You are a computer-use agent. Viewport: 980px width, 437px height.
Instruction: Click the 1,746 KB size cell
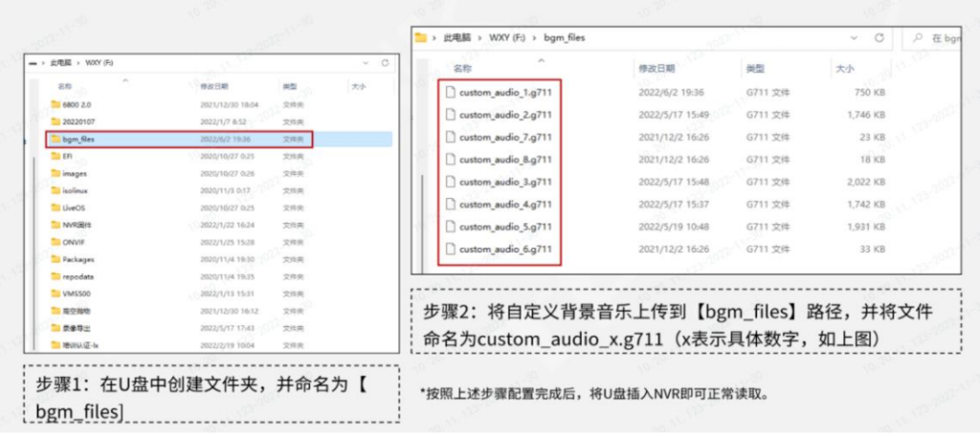click(865, 115)
